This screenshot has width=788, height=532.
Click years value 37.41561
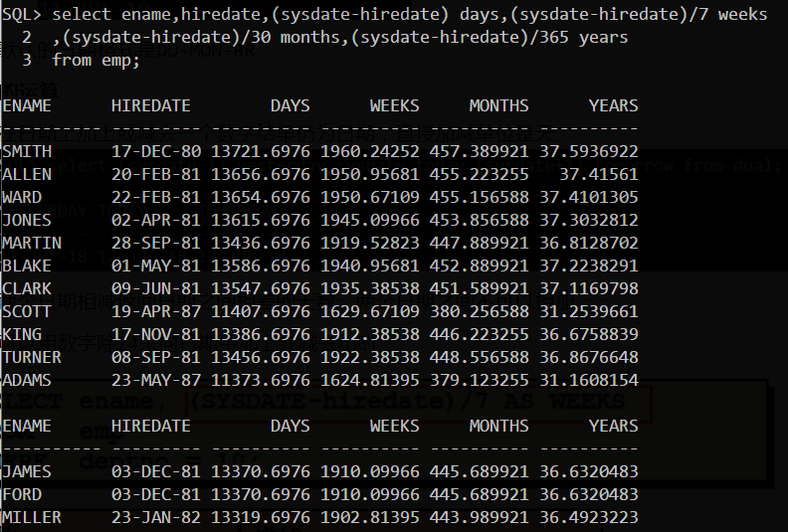[x=599, y=174]
